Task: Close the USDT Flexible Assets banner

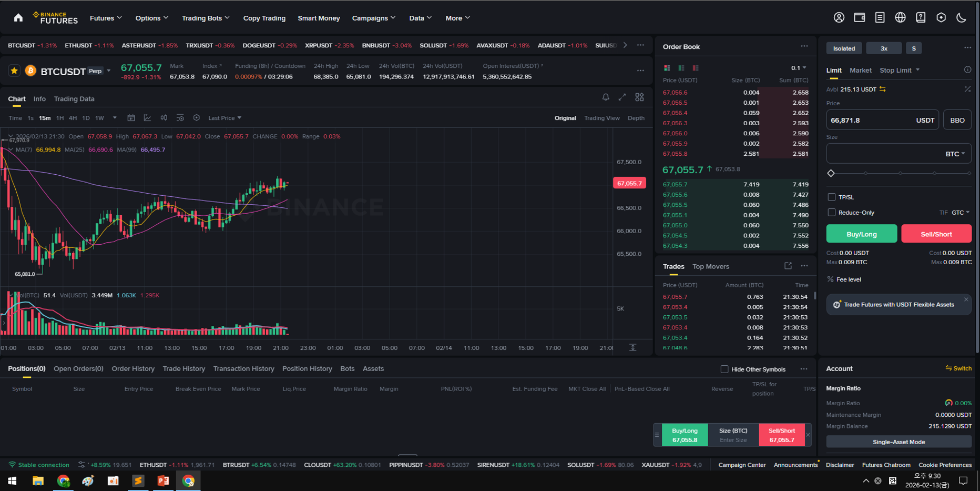Action: pyautogui.click(x=966, y=299)
